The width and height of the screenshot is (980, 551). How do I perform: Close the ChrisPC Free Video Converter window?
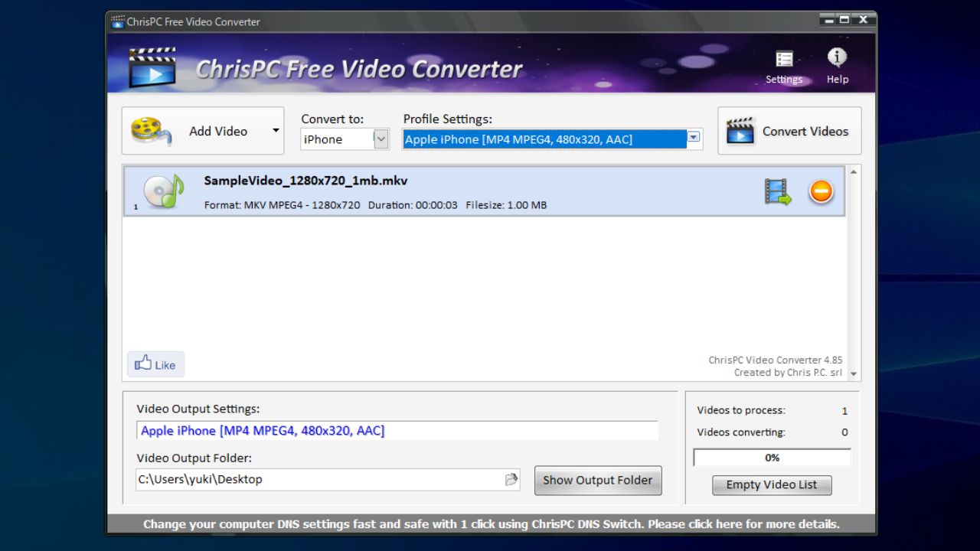tap(864, 19)
